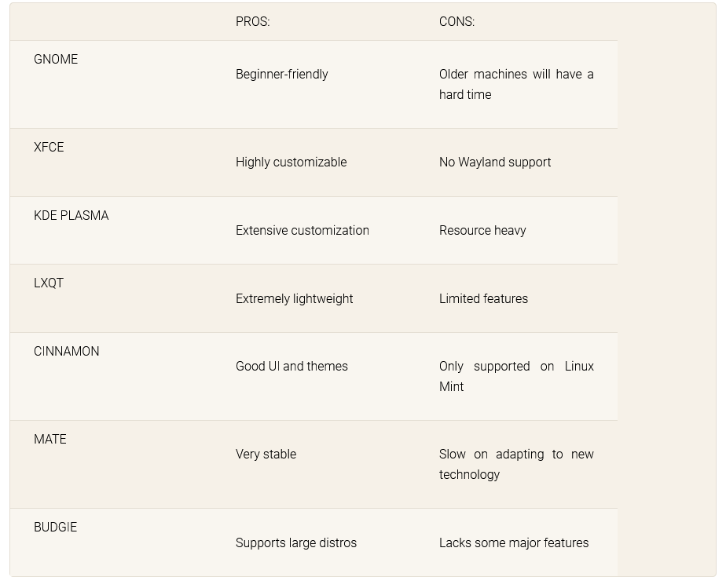726x588 pixels.
Task: Click the MATE row label
Action: (50, 440)
